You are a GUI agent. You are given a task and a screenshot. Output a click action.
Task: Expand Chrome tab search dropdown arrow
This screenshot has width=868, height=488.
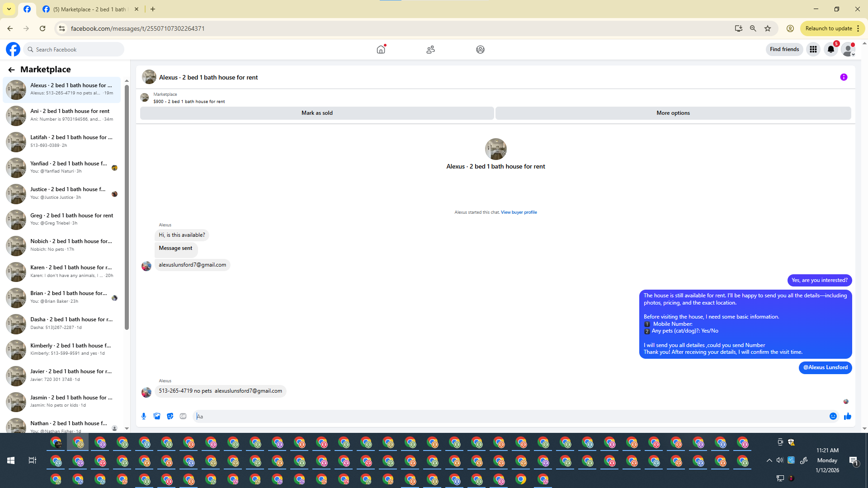coord(9,9)
